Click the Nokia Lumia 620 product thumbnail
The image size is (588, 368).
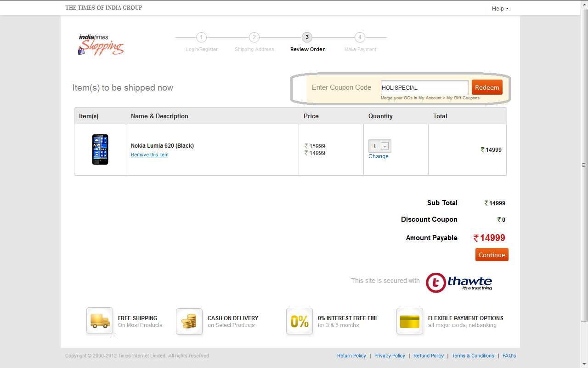100,149
